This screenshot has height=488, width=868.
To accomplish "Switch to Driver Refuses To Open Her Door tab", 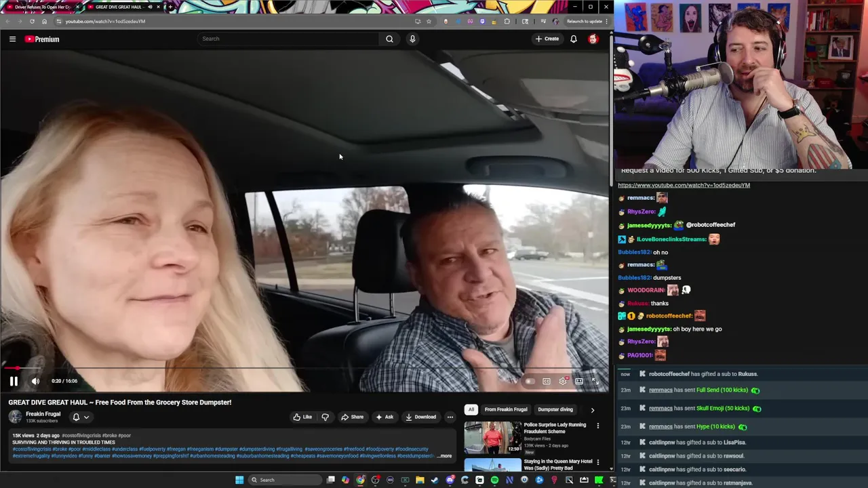I will click(x=42, y=7).
